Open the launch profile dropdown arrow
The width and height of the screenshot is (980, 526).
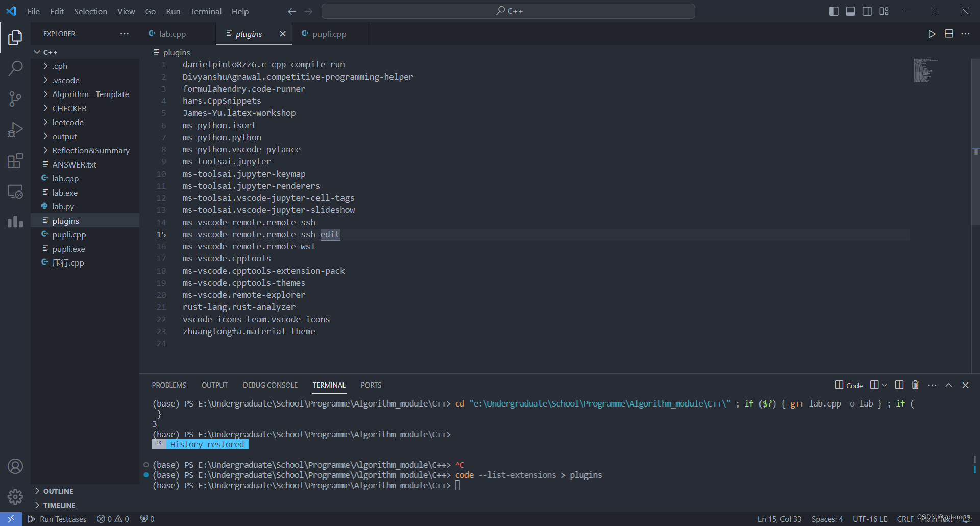pyautogui.click(x=885, y=385)
